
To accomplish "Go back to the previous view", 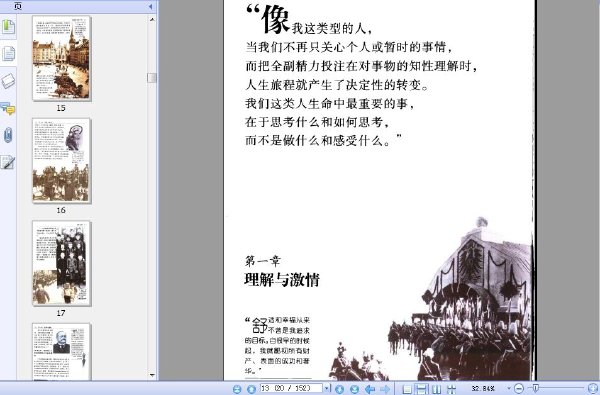I will click(x=370, y=389).
